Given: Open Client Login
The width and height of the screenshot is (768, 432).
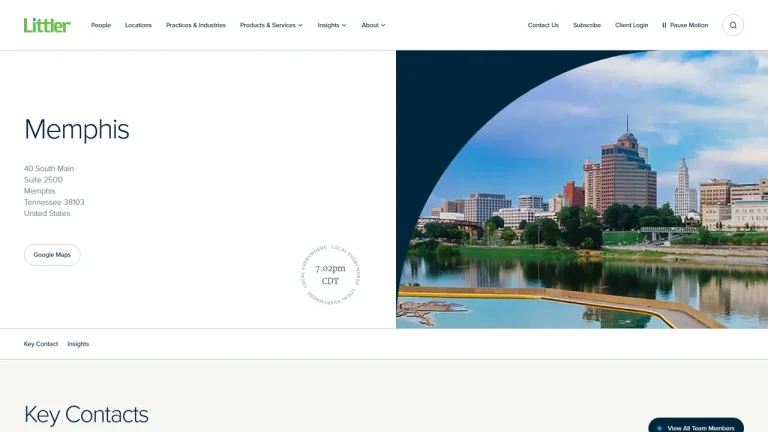Looking at the screenshot, I should coord(631,25).
